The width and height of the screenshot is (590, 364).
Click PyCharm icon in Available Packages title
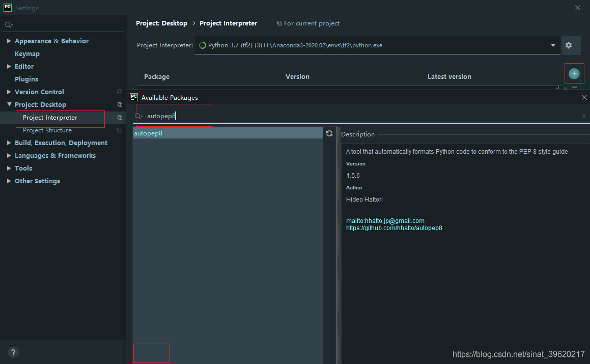click(134, 97)
